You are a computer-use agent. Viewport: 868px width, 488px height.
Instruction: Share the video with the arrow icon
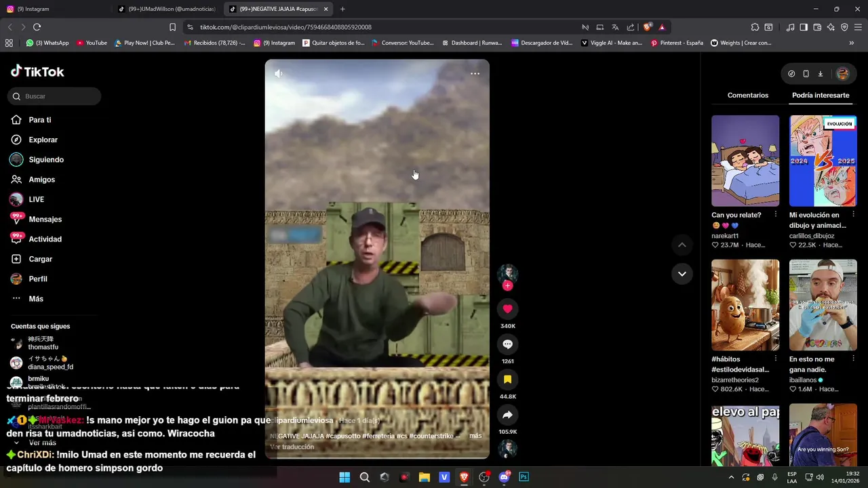[x=507, y=415]
